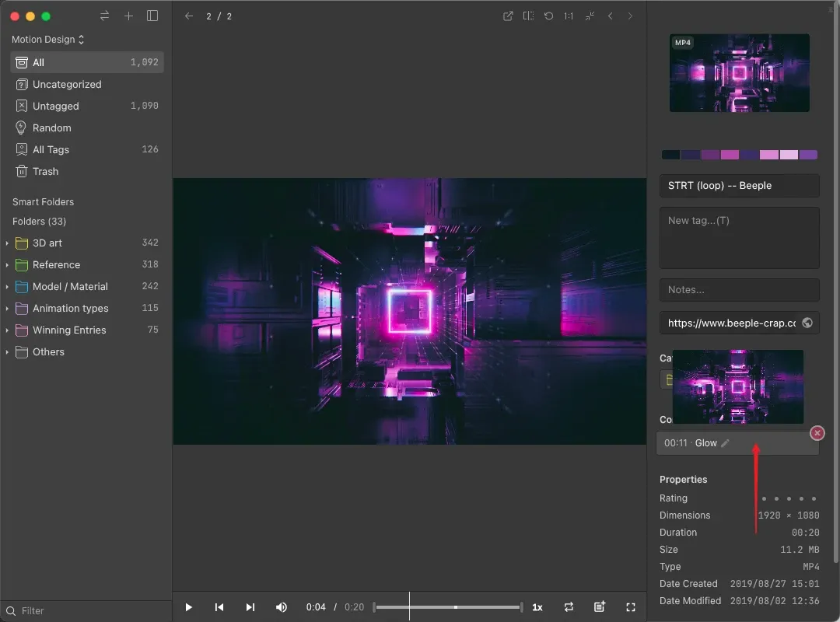Go back using the left arrow icon
Image resolution: width=840 pixels, height=622 pixels.
(x=188, y=16)
